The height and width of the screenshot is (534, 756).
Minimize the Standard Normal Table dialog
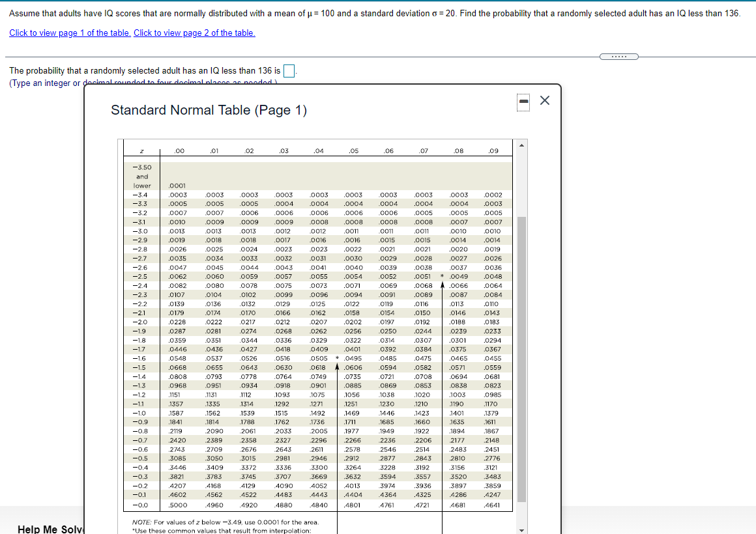tap(522, 102)
